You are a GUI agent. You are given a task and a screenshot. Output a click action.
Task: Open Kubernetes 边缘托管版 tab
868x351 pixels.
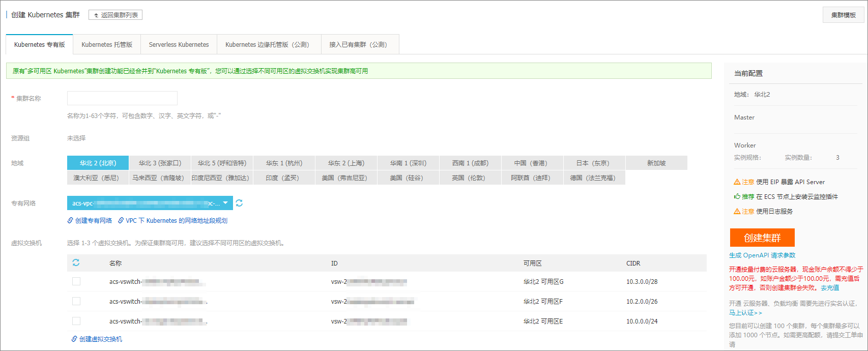[x=269, y=44]
